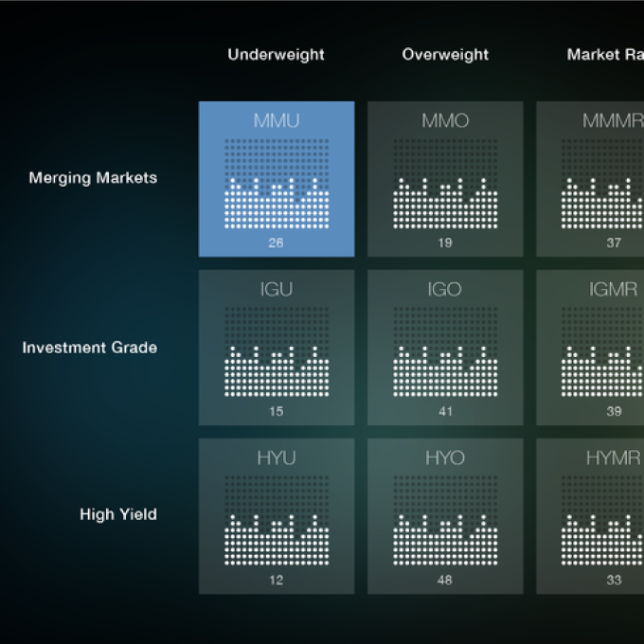Click the Overweight column header
This screenshot has height=644, width=644.
(x=445, y=55)
